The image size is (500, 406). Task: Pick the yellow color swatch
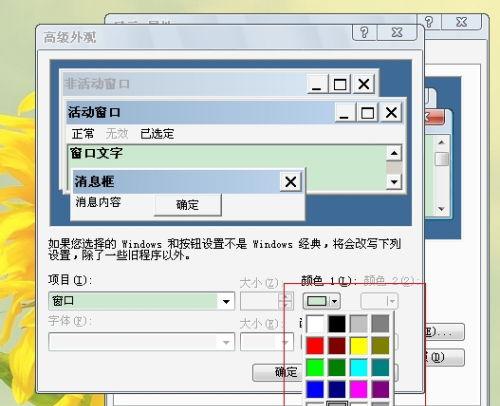pos(359,346)
